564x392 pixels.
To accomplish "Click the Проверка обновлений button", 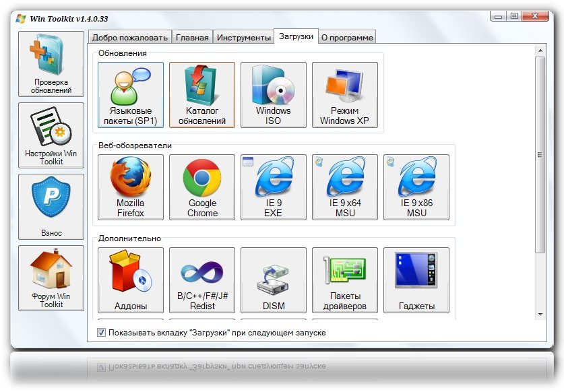I will 52,63.
